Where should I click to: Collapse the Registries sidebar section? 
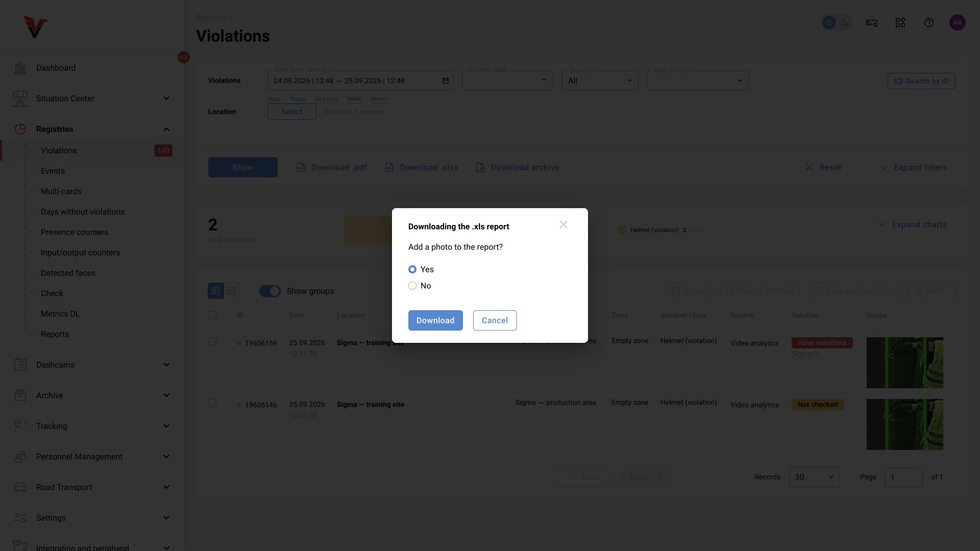(166, 129)
